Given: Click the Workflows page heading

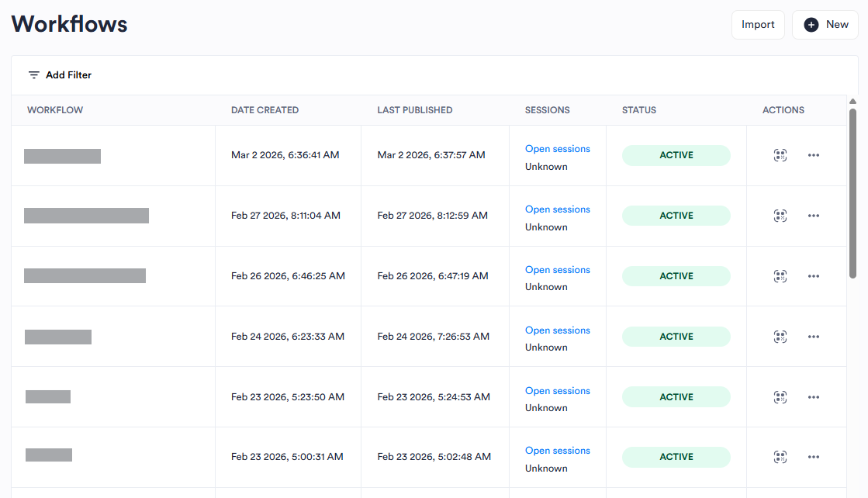Looking at the screenshot, I should click(70, 24).
